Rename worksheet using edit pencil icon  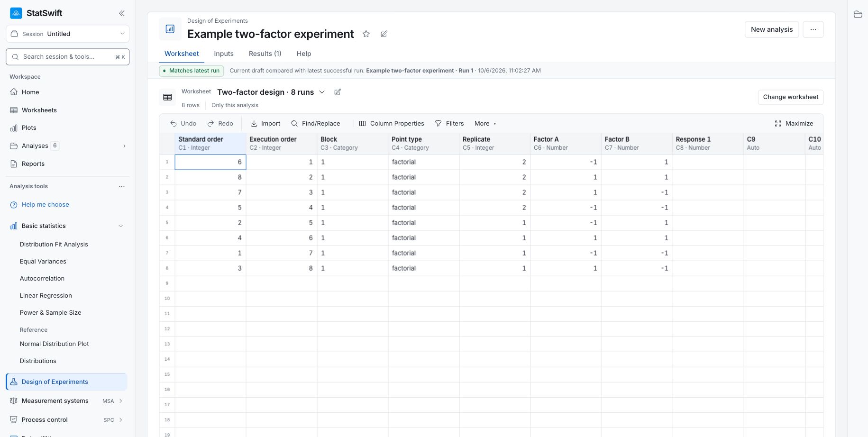click(x=338, y=92)
